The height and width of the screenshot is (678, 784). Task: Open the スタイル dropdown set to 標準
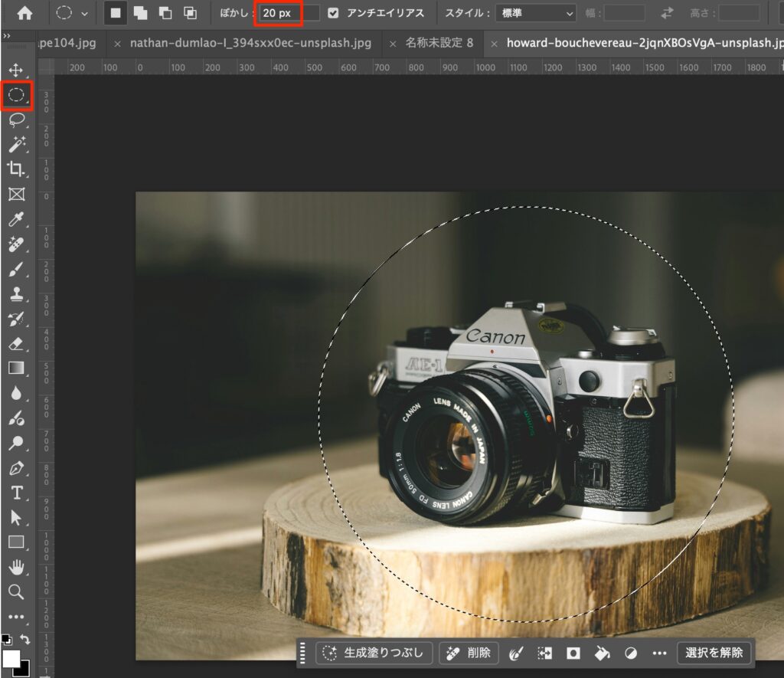[535, 13]
